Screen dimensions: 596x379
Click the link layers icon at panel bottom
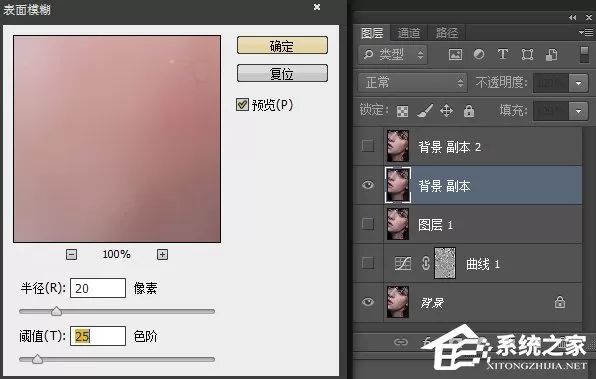pos(401,342)
